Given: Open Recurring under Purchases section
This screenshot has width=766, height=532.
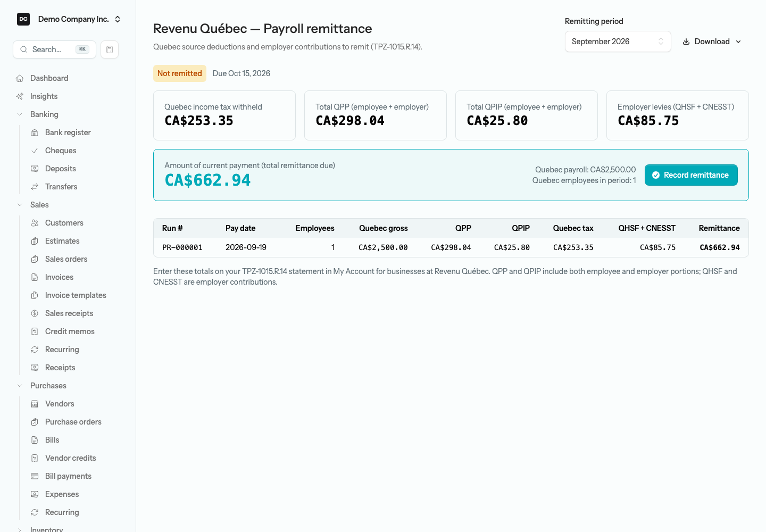Looking at the screenshot, I should (x=62, y=512).
